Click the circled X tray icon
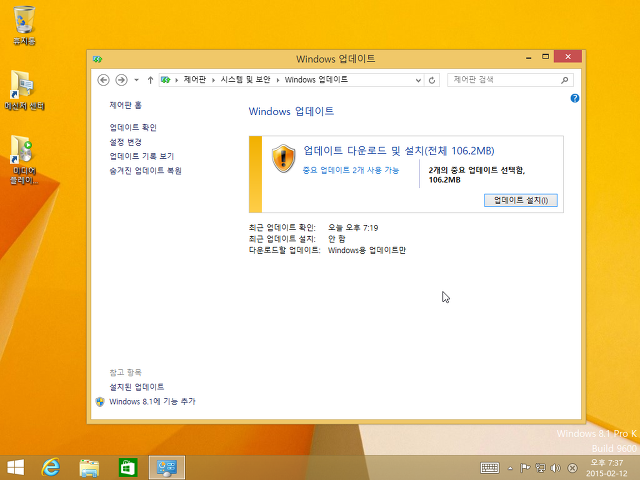640x480 pixels. pyautogui.click(x=572, y=468)
